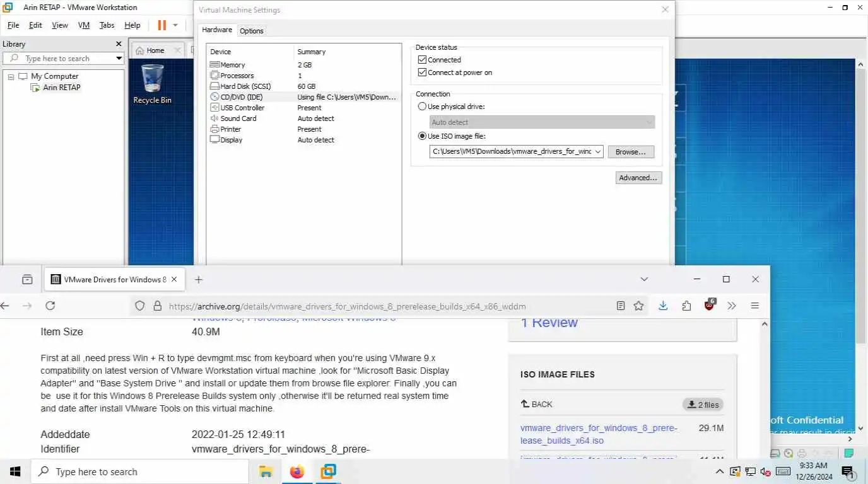Open the ISO image path combo box

(516, 152)
